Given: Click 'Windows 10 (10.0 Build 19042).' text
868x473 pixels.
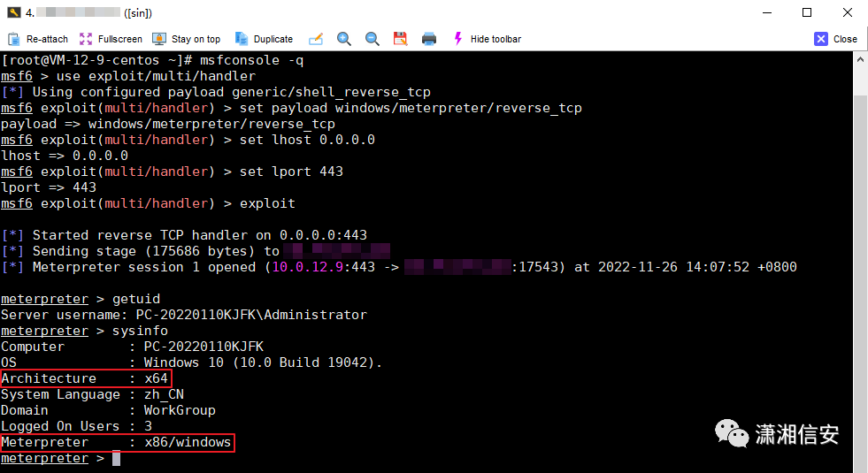Looking at the screenshot, I should 263,362.
